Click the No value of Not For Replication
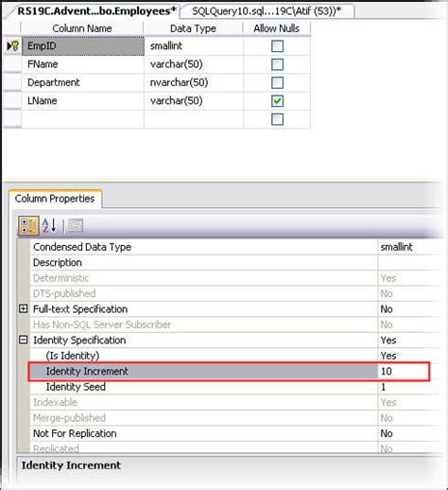This screenshot has height=490, width=448. 387,433
